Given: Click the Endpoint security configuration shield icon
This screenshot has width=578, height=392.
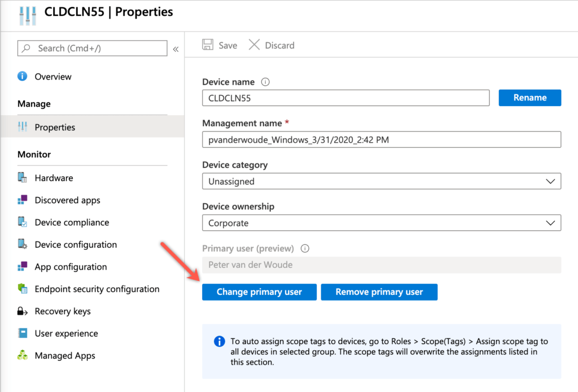Looking at the screenshot, I should [x=23, y=289].
